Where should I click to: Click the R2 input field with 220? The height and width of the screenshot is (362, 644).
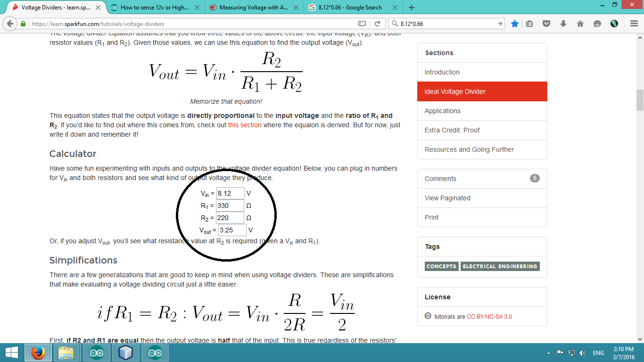[230, 218]
